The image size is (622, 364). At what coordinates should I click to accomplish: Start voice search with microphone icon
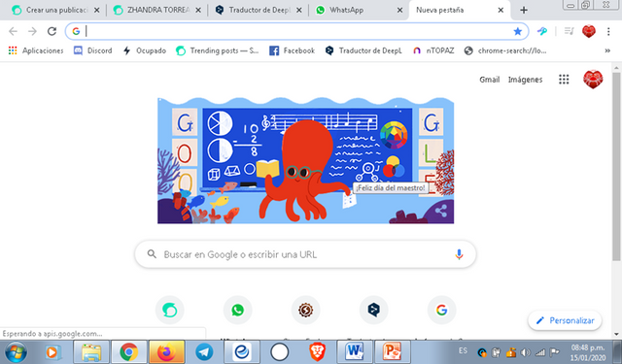coord(459,254)
